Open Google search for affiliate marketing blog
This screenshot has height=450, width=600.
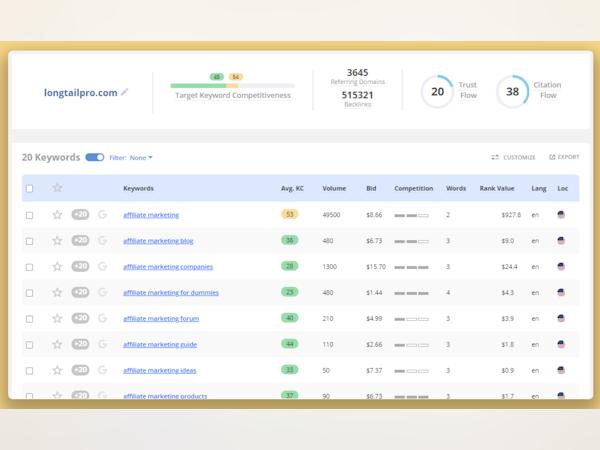point(102,241)
